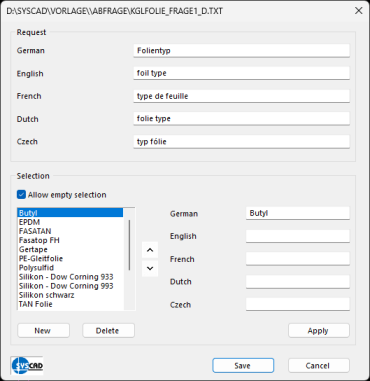This screenshot has width=370, height=381.
Task: Select TAN Folie in the list
Action: tap(70, 304)
